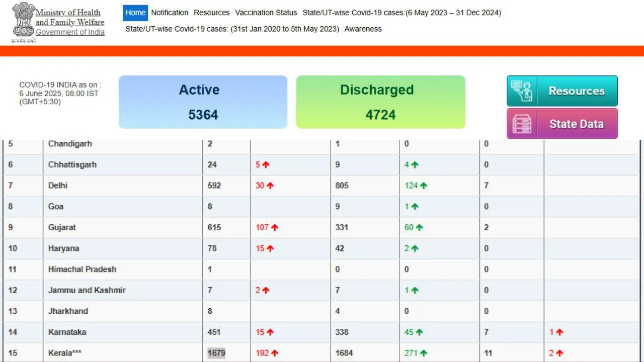Open the Notification menu item

pos(170,13)
